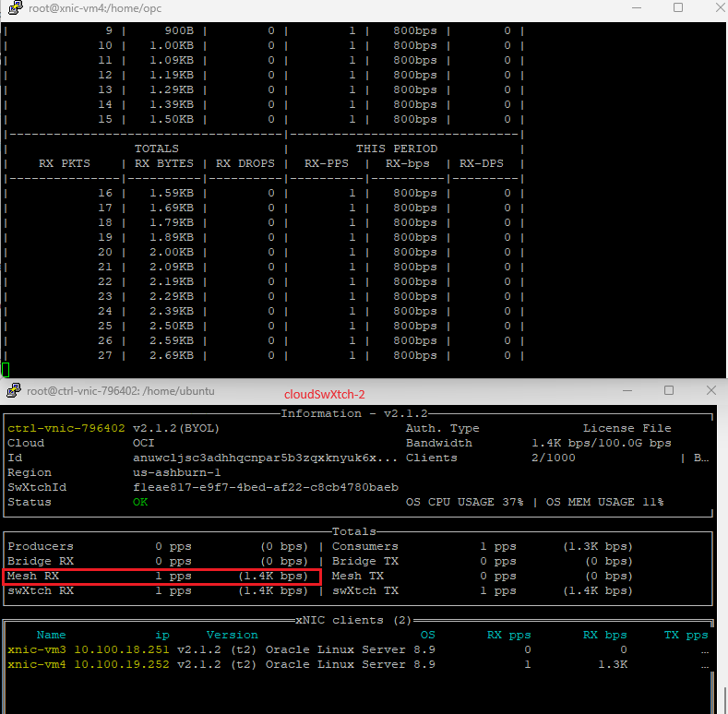The width and height of the screenshot is (728, 714).
Task: Click the green cursor in the top terminal
Action: click(x=6, y=370)
